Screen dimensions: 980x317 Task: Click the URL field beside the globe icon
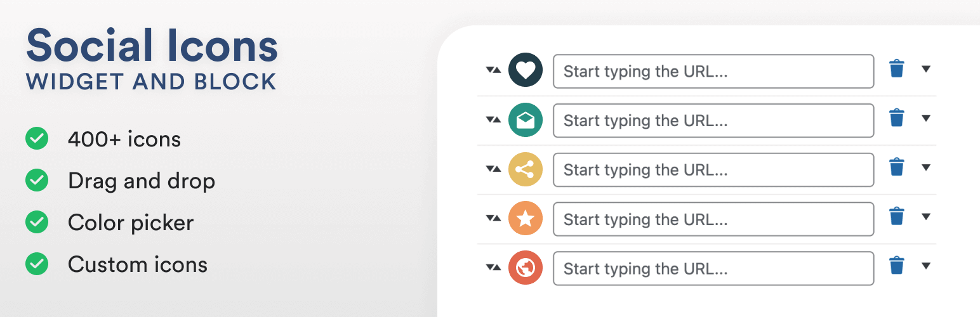[713, 269]
